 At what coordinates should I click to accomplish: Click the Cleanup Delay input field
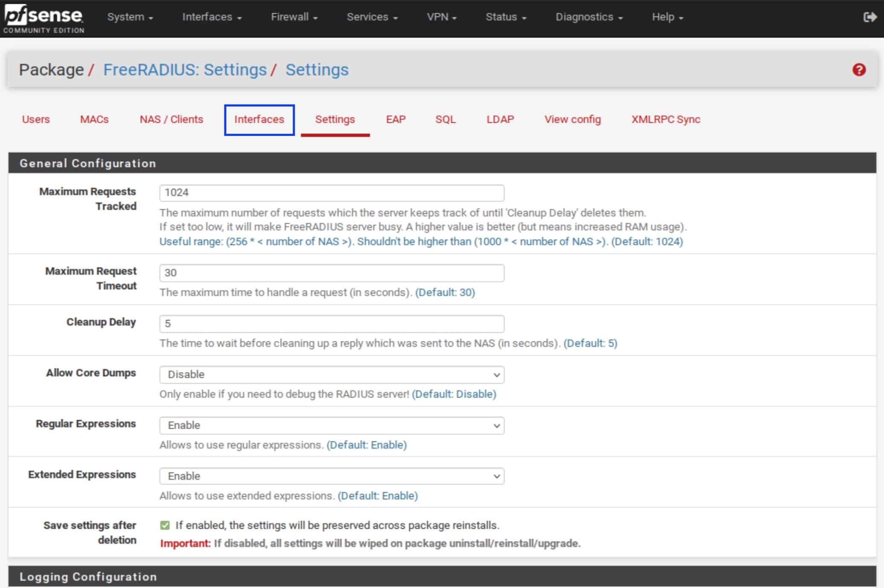click(332, 323)
